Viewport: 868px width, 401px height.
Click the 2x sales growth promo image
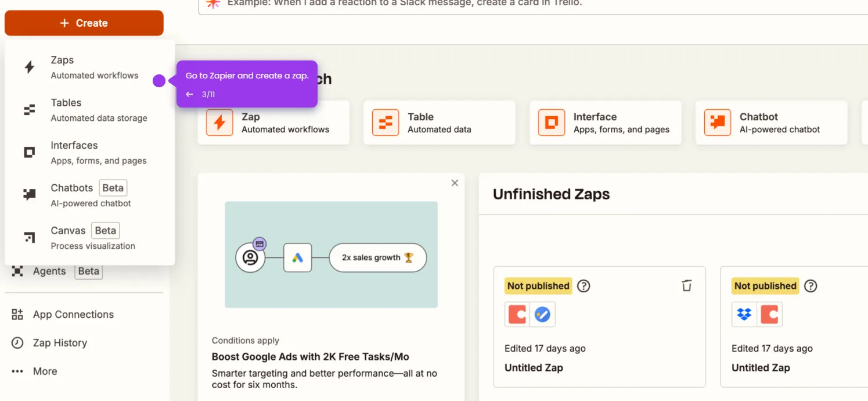click(x=331, y=255)
